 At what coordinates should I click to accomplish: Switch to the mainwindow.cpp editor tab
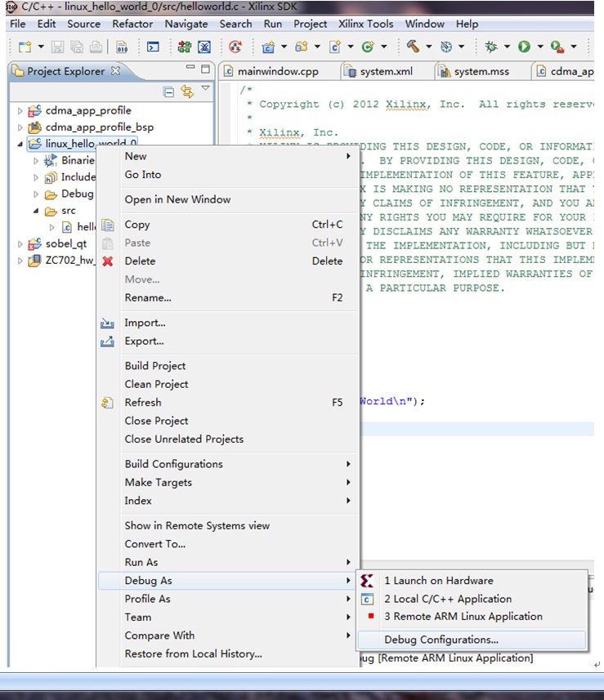[278, 71]
